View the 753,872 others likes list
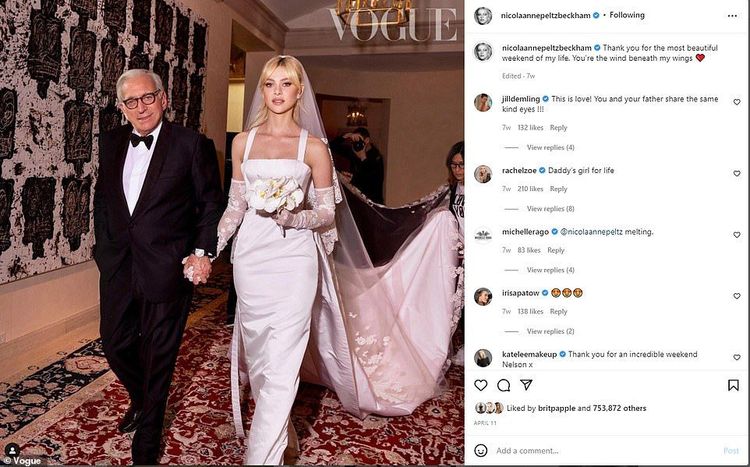This screenshot has width=750, height=467. [619, 408]
